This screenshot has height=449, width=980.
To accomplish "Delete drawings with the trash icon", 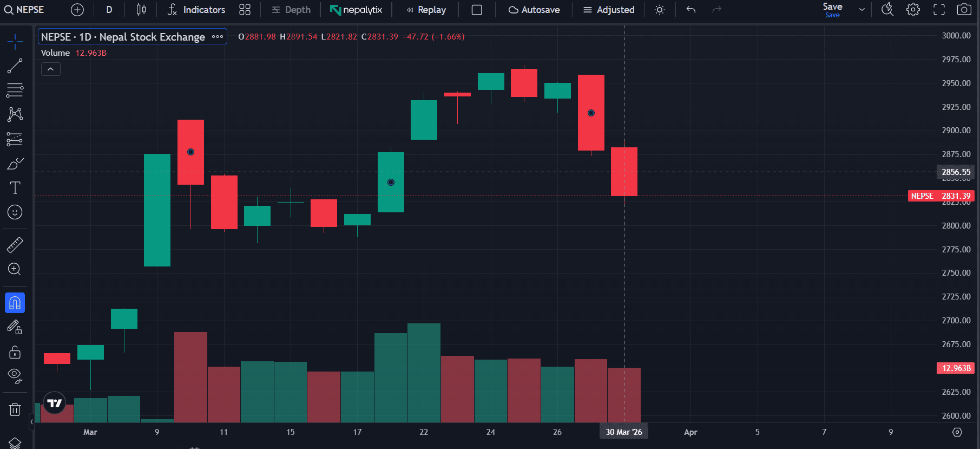I will pos(15,409).
